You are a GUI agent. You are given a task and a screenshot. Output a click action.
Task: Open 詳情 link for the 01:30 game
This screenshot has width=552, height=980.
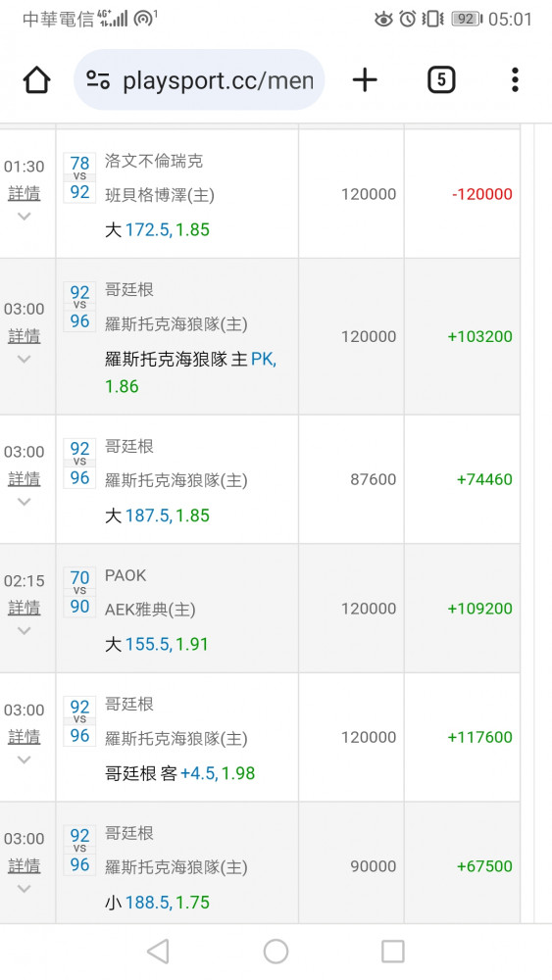click(24, 194)
